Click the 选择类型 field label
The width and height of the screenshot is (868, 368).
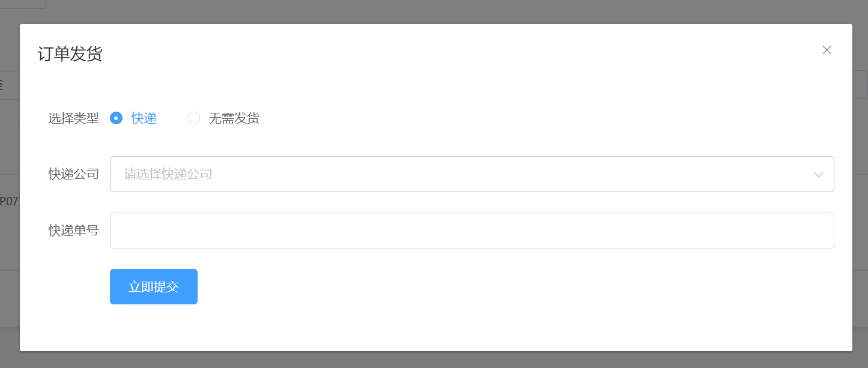pos(73,118)
